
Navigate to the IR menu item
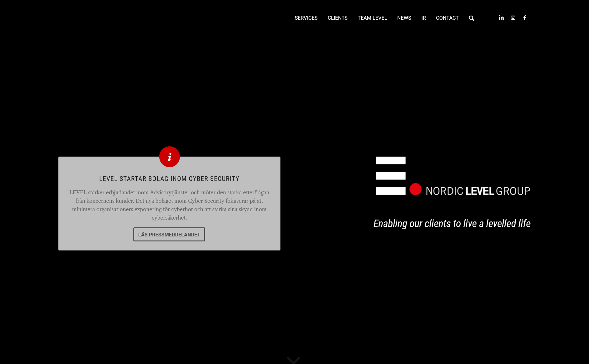(423, 18)
